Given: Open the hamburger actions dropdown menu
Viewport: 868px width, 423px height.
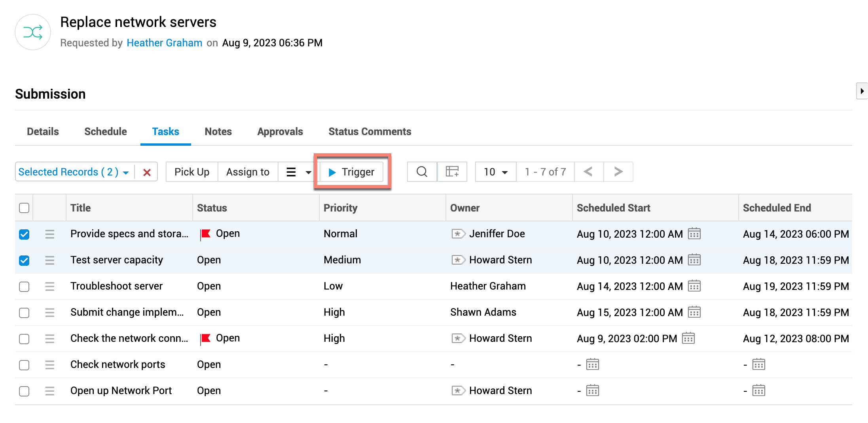Looking at the screenshot, I should point(298,172).
